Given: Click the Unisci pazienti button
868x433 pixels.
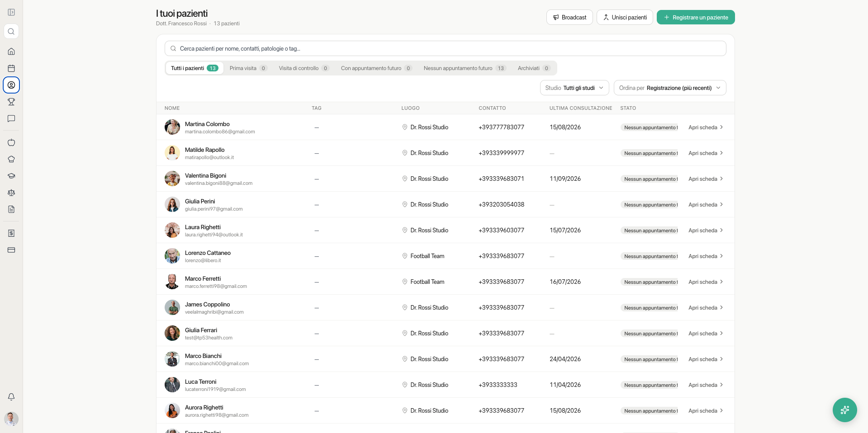Looking at the screenshot, I should click(625, 17).
